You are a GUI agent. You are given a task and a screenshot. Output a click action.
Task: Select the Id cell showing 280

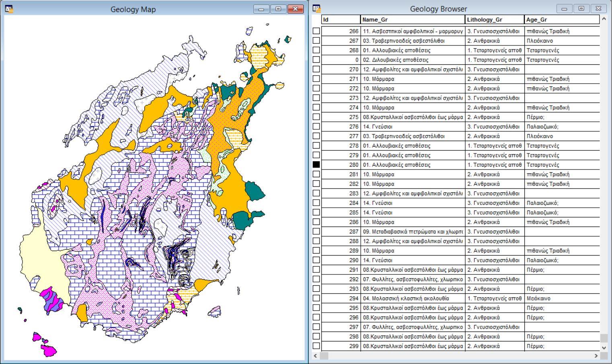tap(341, 165)
